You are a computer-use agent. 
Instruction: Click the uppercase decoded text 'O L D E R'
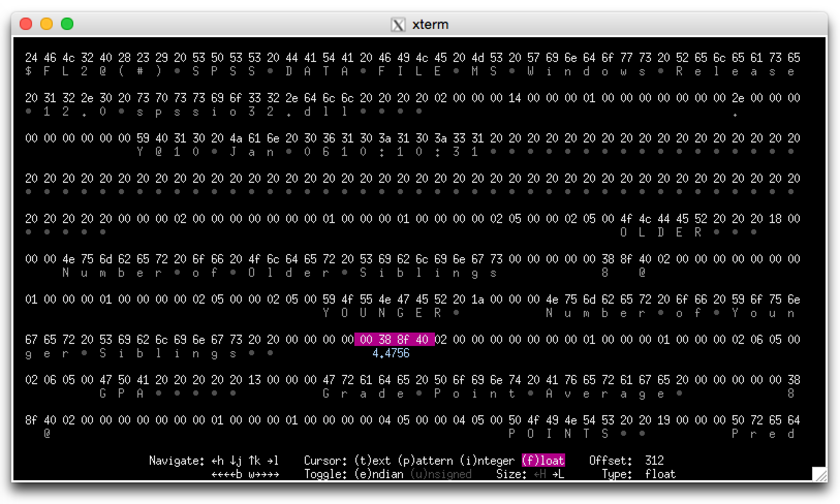[x=661, y=232]
